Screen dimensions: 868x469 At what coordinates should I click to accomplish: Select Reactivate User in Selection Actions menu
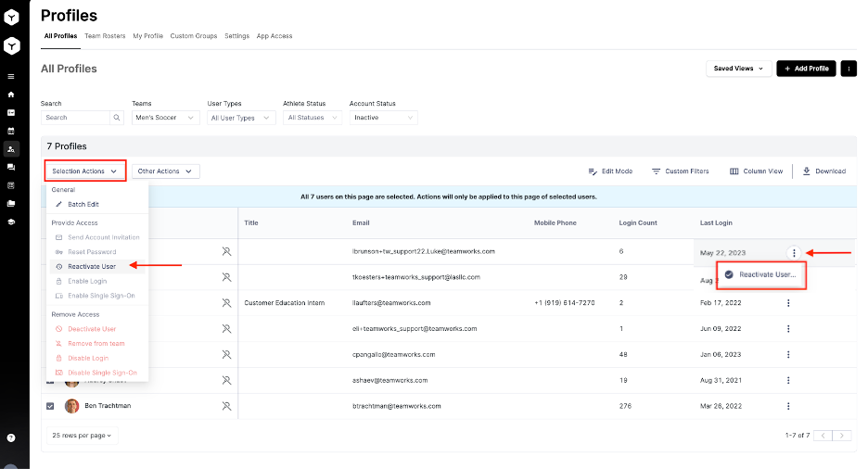[91, 266]
